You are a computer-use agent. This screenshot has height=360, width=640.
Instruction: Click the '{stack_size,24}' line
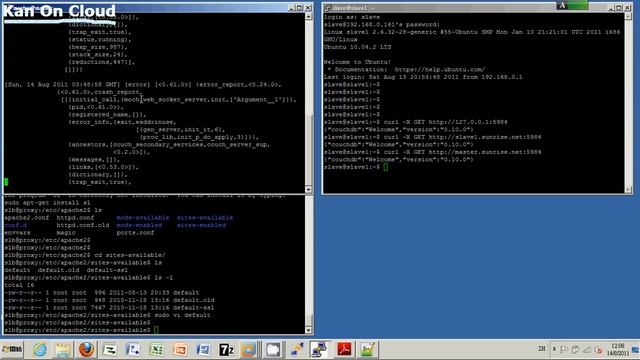point(98,54)
